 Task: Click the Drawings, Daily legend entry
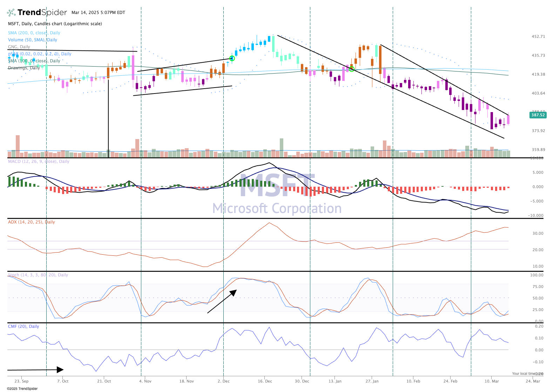coord(24,68)
